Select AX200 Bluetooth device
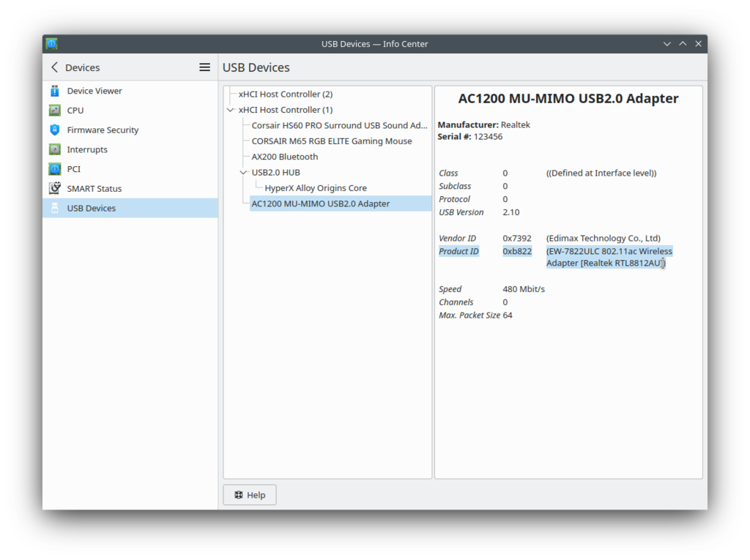This screenshot has height=560, width=750. (x=285, y=157)
